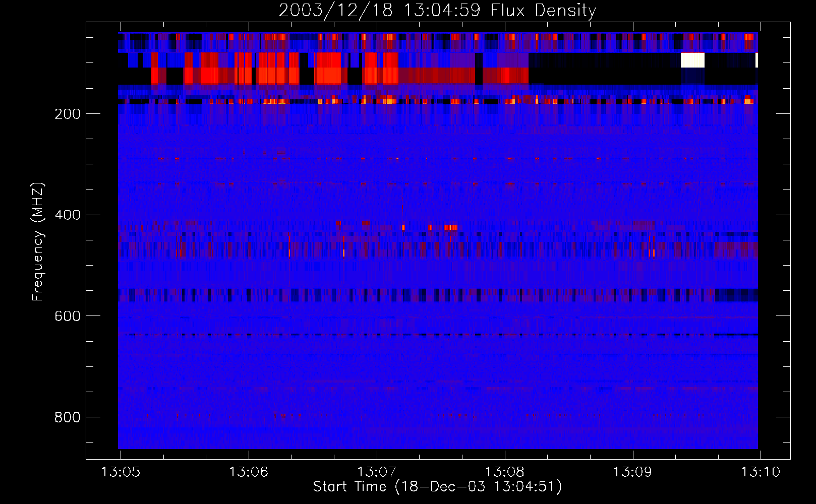816x504 pixels.
Task: Click the 200 frequency tick label
Action: tap(68, 114)
